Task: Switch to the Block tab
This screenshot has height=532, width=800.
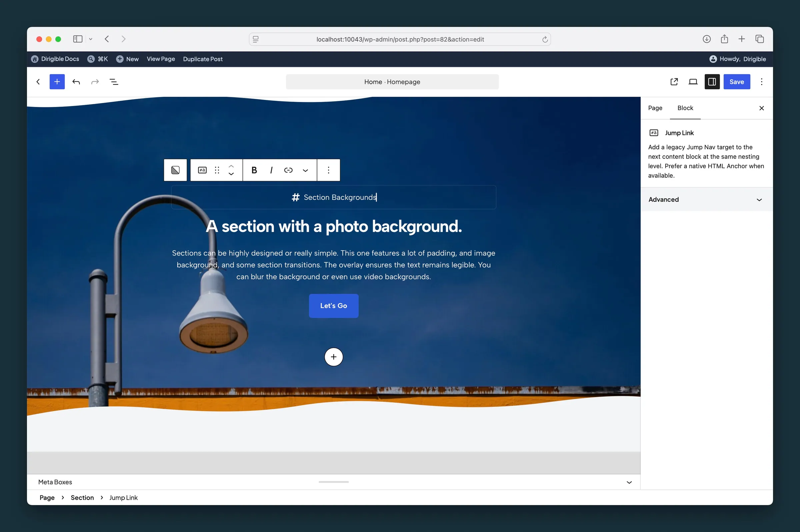Action: (685, 108)
